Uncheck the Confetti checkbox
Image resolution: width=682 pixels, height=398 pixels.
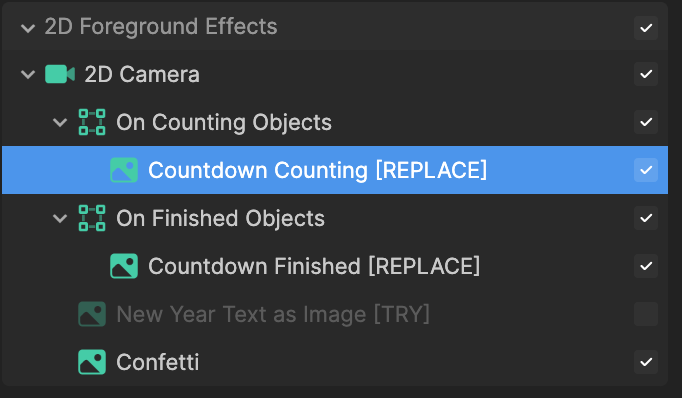pos(646,362)
